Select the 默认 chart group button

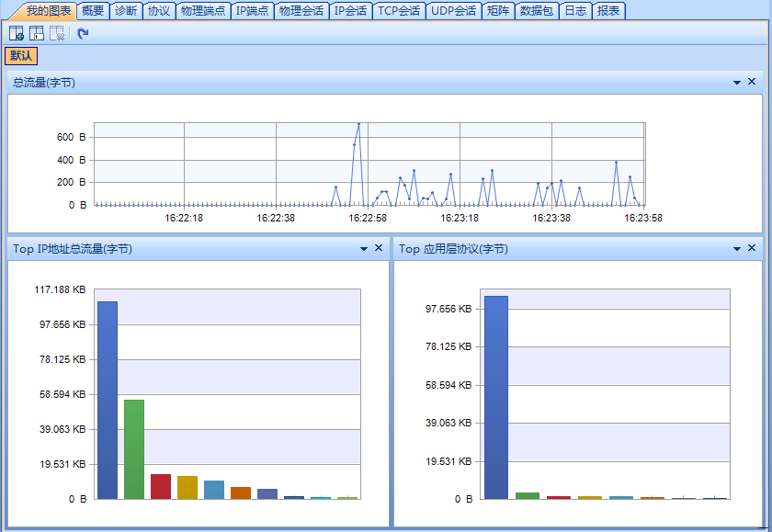[21, 56]
